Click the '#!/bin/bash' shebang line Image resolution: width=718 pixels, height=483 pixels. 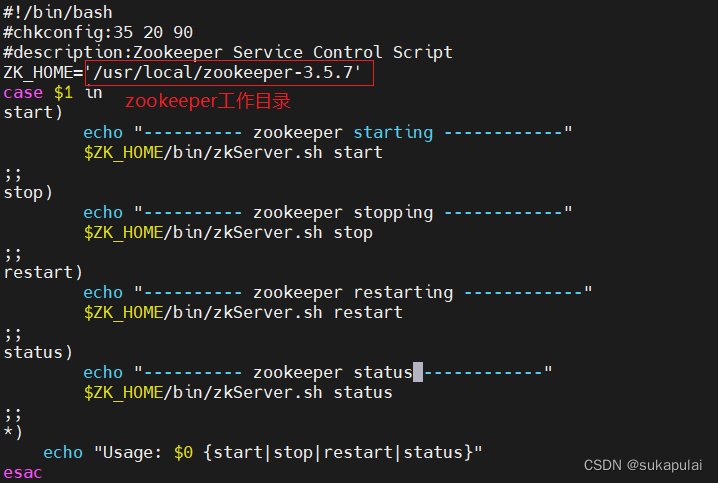click(x=58, y=12)
